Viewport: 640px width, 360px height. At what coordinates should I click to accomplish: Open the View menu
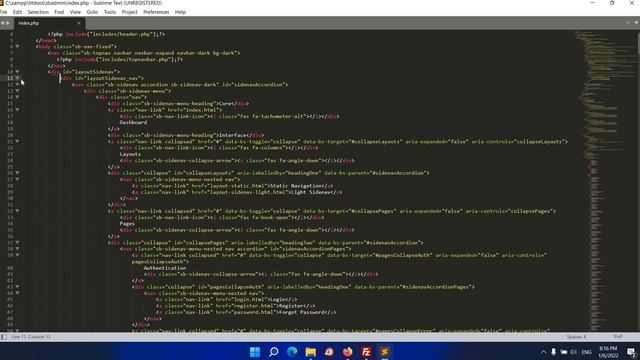tap(75, 12)
